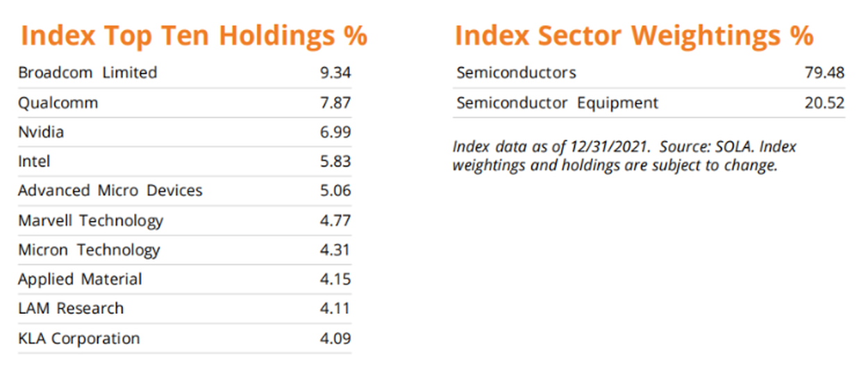This screenshot has height=375, width=868.
Task: Click the Index Sector Weightings heading
Action: tap(633, 36)
